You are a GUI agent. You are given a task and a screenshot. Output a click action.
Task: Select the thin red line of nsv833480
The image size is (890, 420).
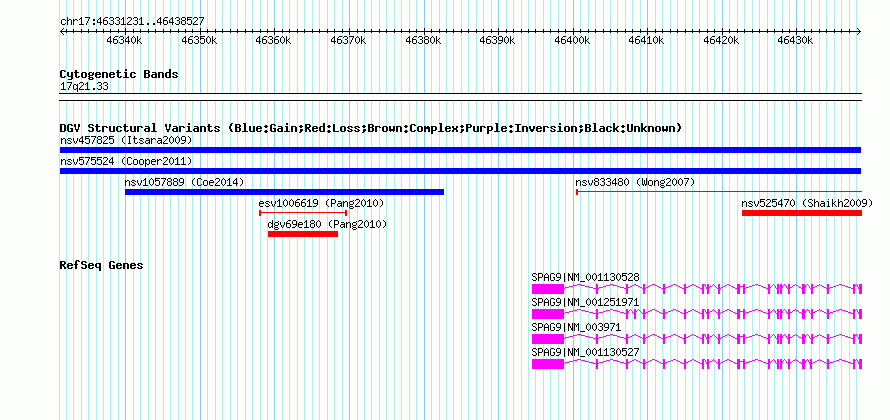click(x=719, y=192)
